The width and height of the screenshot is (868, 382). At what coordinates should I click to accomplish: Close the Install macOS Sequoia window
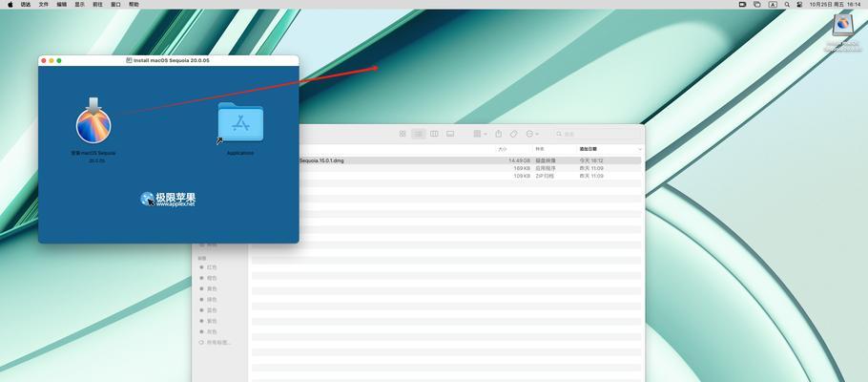44,60
